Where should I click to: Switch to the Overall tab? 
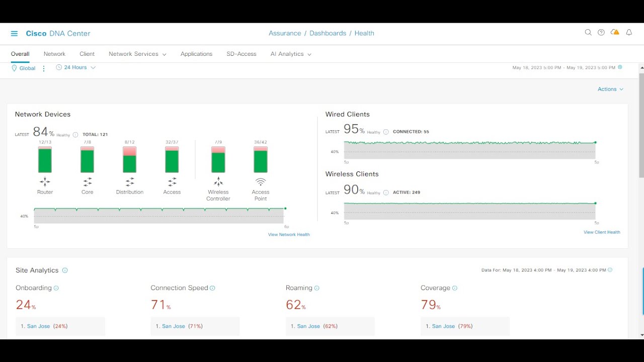pos(20,54)
